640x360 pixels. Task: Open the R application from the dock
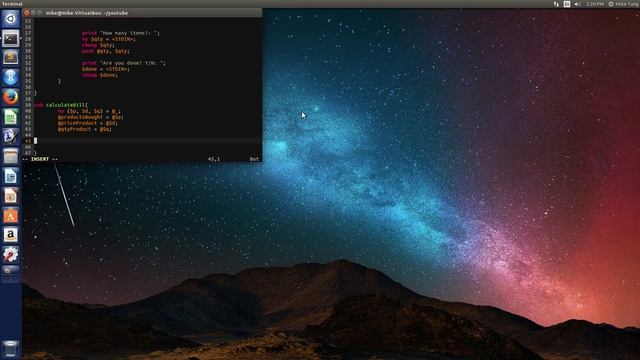pyautogui.click(x=11, y=78)
